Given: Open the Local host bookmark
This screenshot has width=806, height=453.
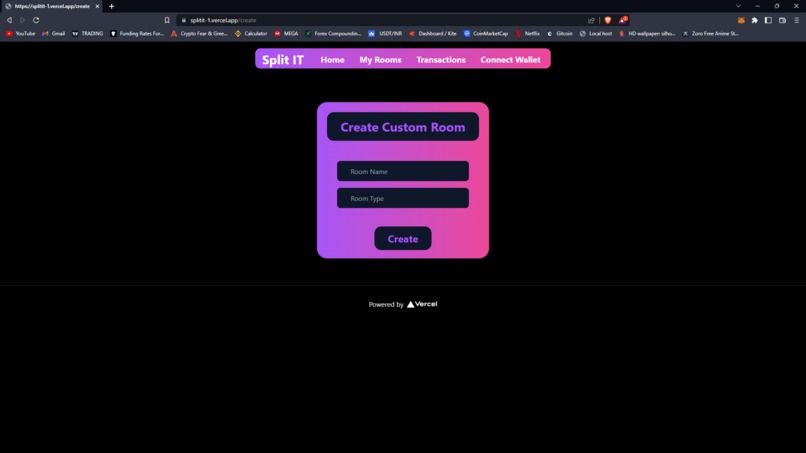Looking at the screenshot, I should [596, 33].
